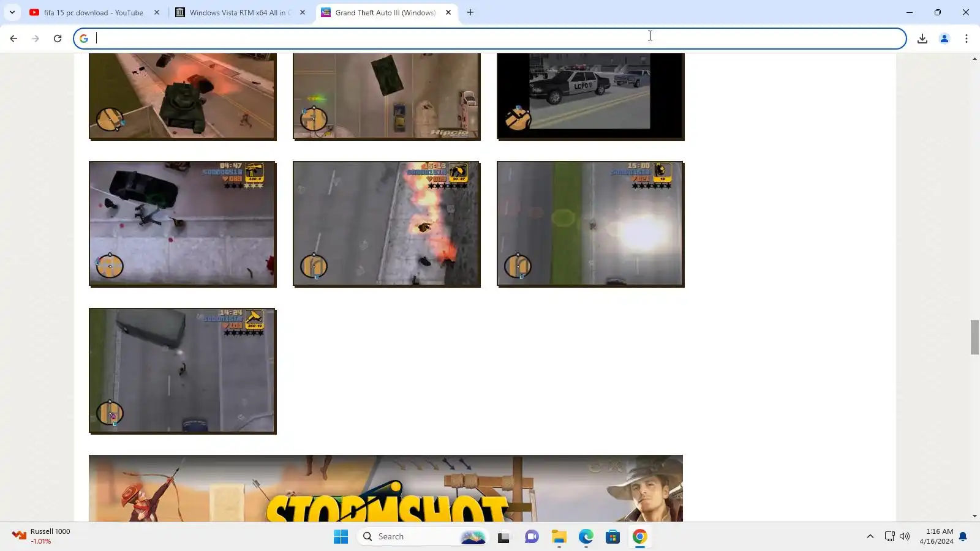
Task: Open Microsoft Store from the taskbar
Action: pyautogui.click(x=612, y=537)
